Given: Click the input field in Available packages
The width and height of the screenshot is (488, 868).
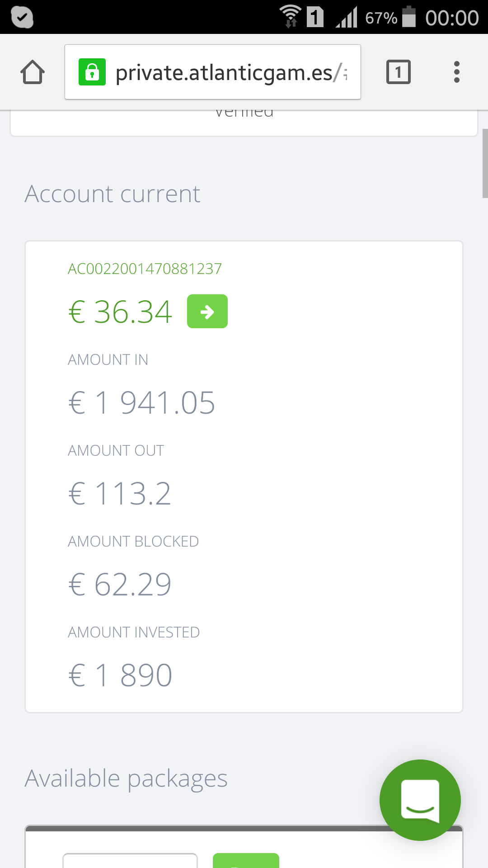Looking at the screenshot, I should [130, 860].
